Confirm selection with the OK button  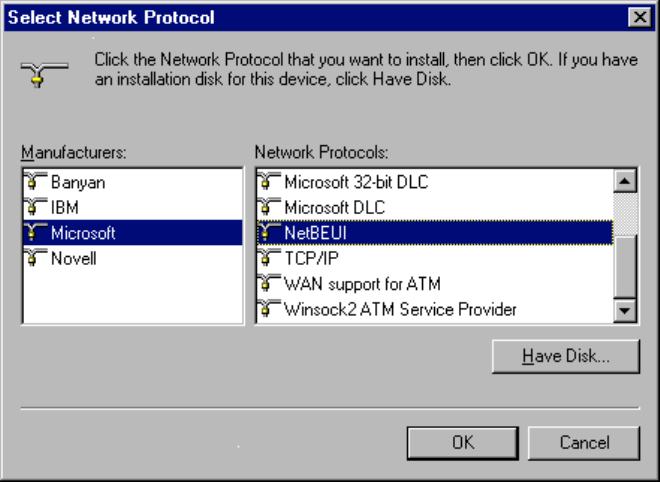(x=462, y=442)
